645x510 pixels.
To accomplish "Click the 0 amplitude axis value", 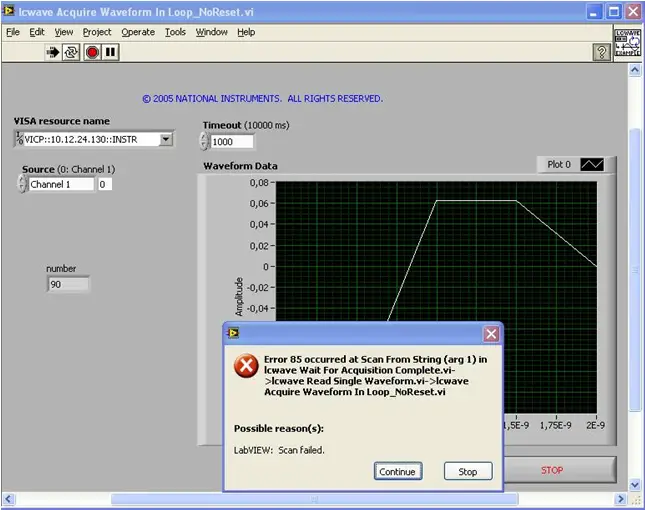I will pyautogui.click(x=266, y=267).
